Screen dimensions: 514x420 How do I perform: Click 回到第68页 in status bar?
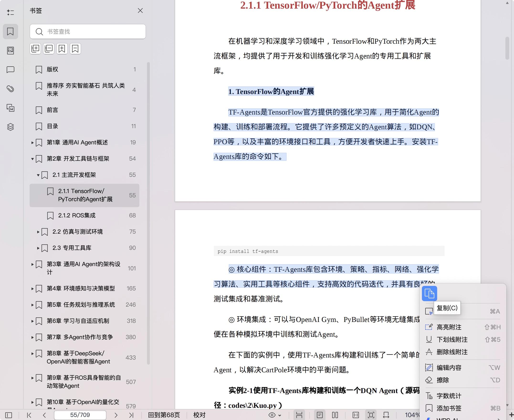164,415
